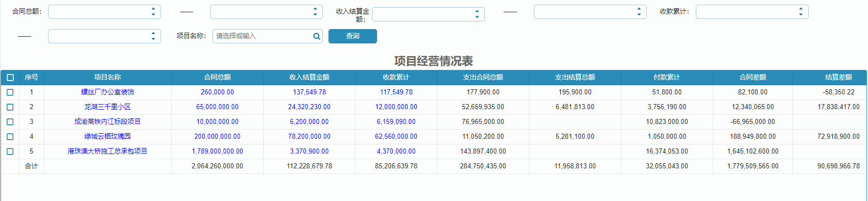Click the 117,549.78 receipts link
Viewport: 868px width, 201px height.
(x=396, y=92)
